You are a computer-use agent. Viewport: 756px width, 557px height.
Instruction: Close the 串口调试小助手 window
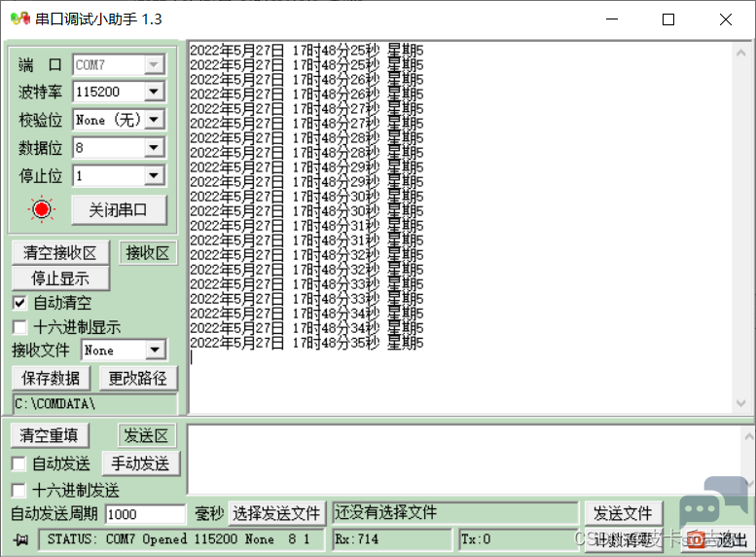[725, 19]
